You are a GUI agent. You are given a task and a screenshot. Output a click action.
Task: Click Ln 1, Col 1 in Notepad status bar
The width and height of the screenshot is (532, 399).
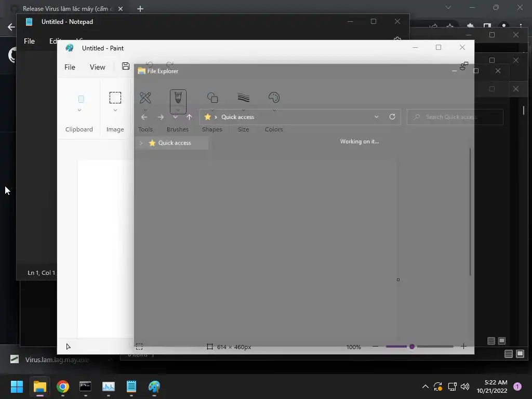tap(41, 273)
